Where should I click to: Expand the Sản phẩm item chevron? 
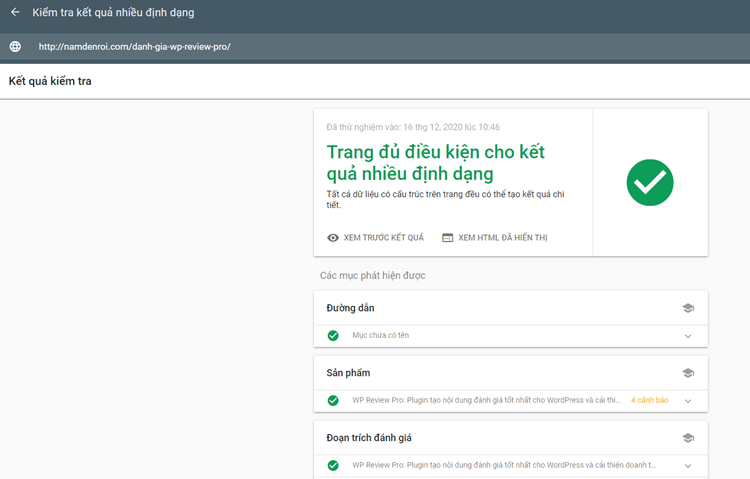coord(688,401)
